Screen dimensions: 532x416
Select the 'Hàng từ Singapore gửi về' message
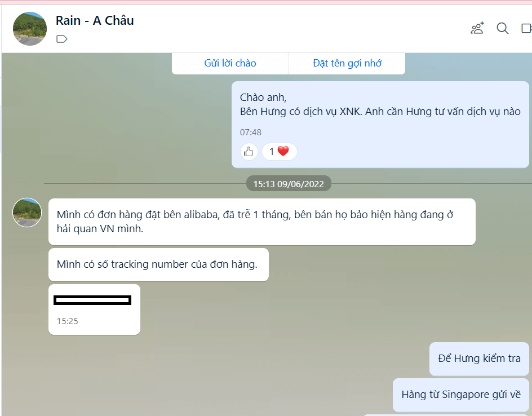point(461,395)
